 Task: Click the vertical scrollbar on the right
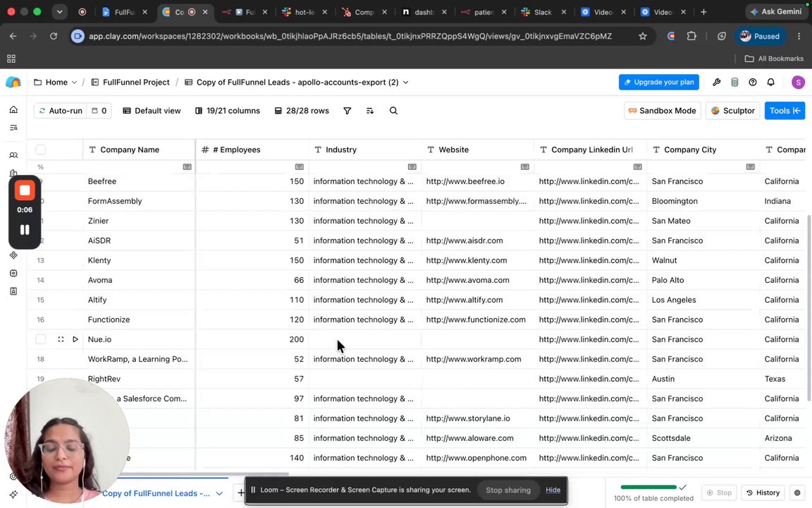point(809,308)
